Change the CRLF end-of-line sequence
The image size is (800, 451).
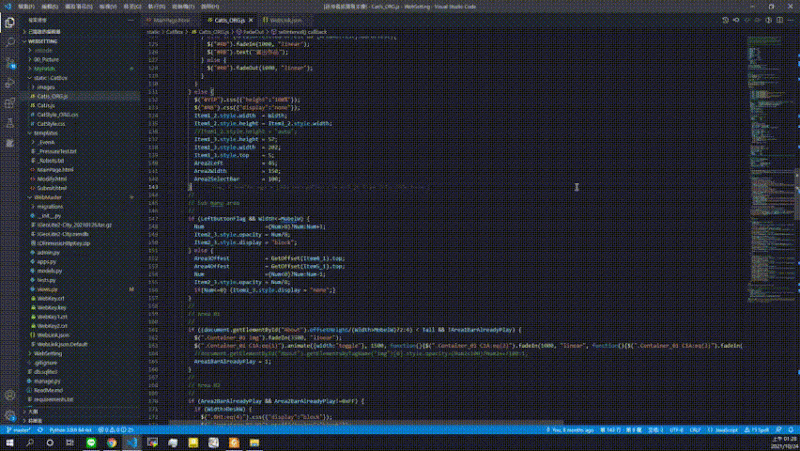pyautogui.click(x=695, y=430)
